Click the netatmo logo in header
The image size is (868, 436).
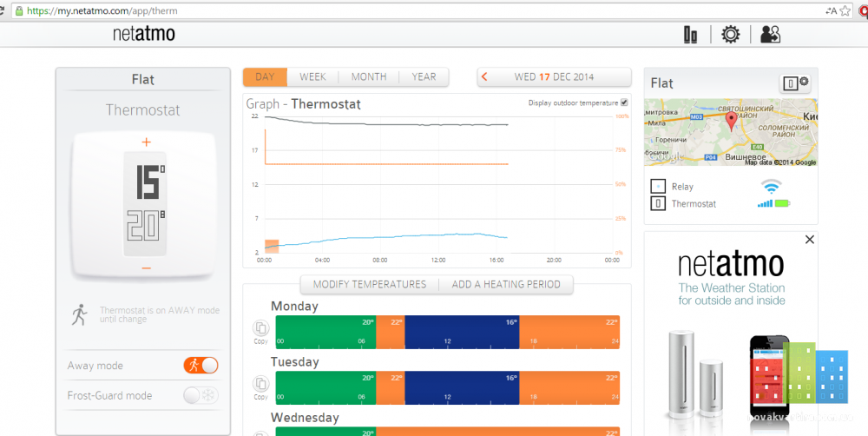click(144, 35)
